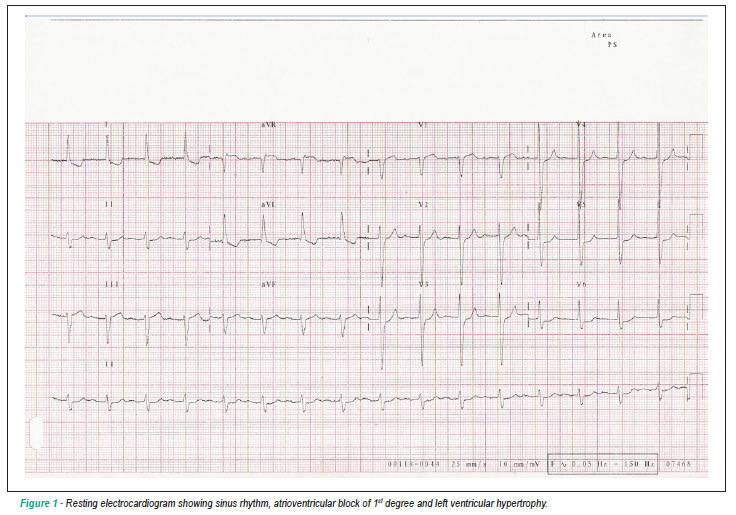Click the aVR lead label
The height and width of the screenshot is (515, 736).
(x=268, y=125)
